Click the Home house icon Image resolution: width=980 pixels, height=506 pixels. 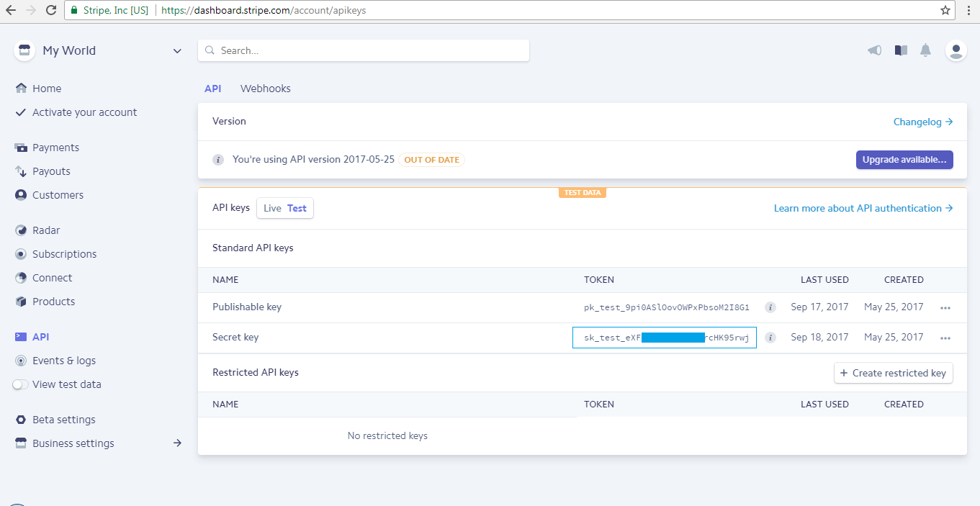coord(21,88)
